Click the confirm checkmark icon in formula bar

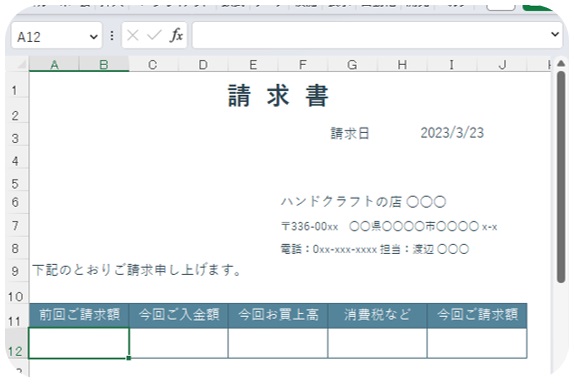[x=154, y=36]
